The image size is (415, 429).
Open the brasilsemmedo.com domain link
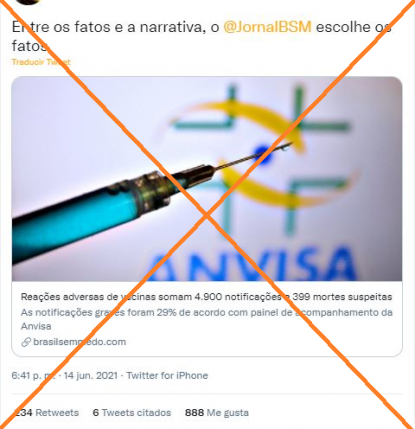click(80, 342)
